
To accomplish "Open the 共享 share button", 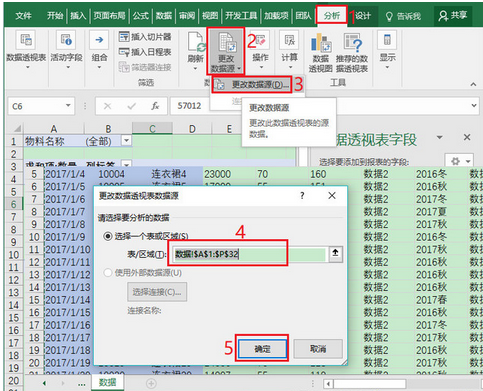I will pos(453,15).
